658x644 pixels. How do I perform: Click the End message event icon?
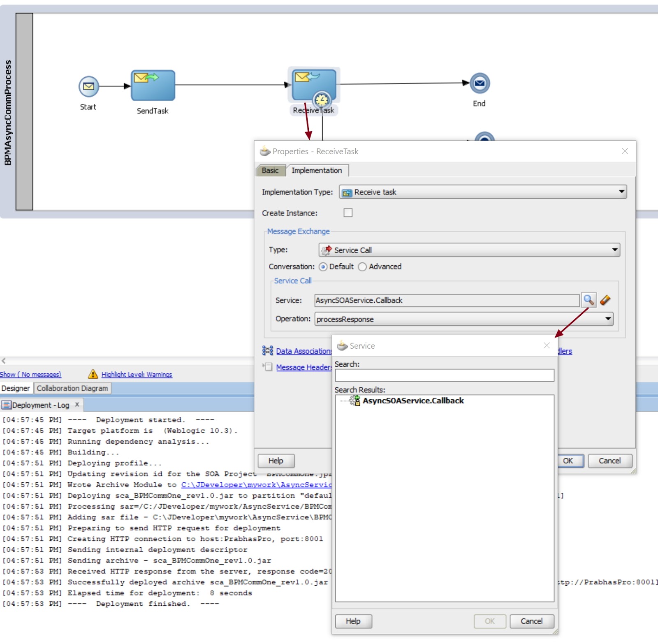[x=480, y=83]
